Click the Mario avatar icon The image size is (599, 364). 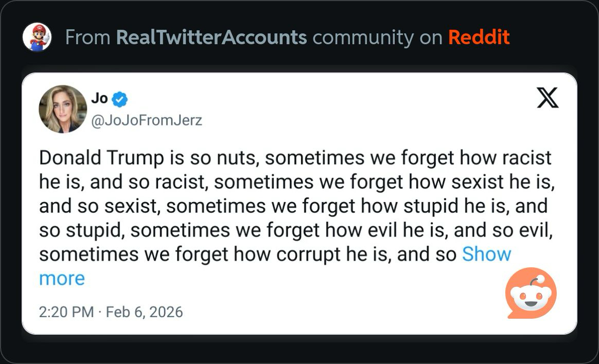[37, 37]
